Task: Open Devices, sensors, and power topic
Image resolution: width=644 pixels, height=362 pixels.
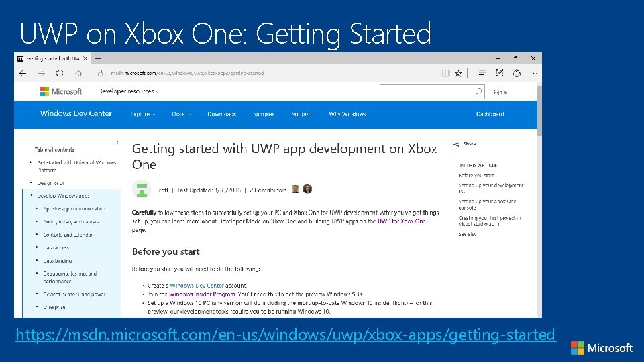Action: pos(74,294)
